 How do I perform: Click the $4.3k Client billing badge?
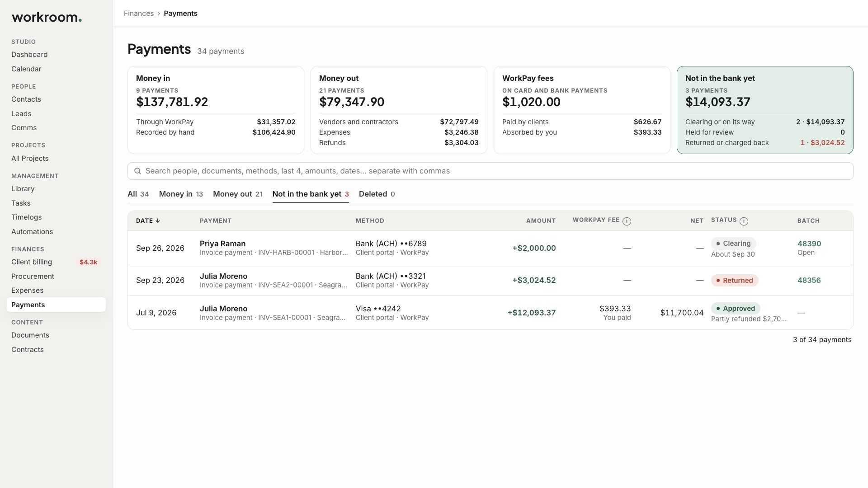pos(88,262)
